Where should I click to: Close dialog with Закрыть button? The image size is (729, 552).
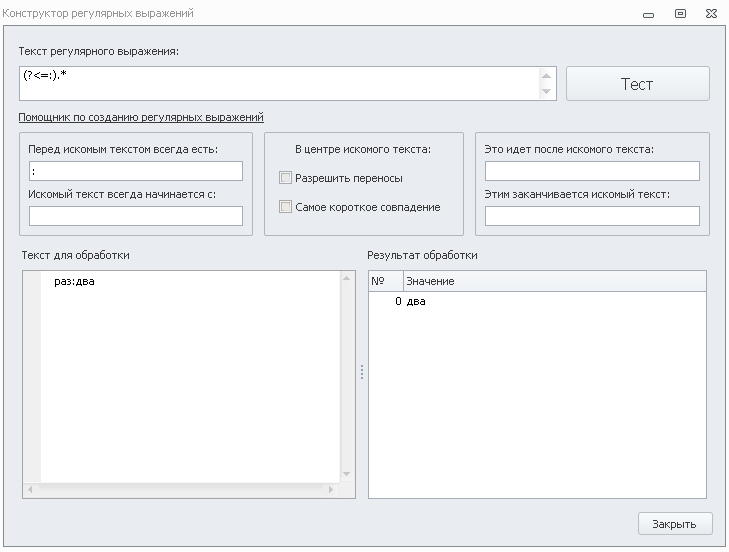(675, 524)
